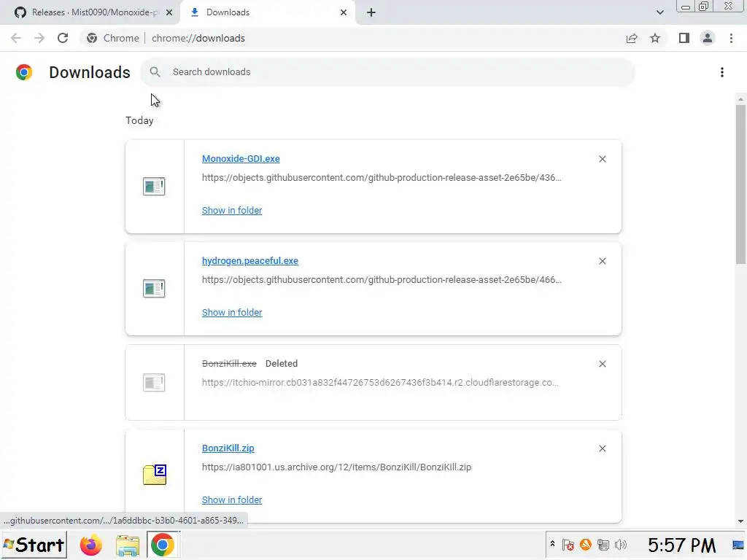
Task: Click the network tray icon
Action: 603,544
